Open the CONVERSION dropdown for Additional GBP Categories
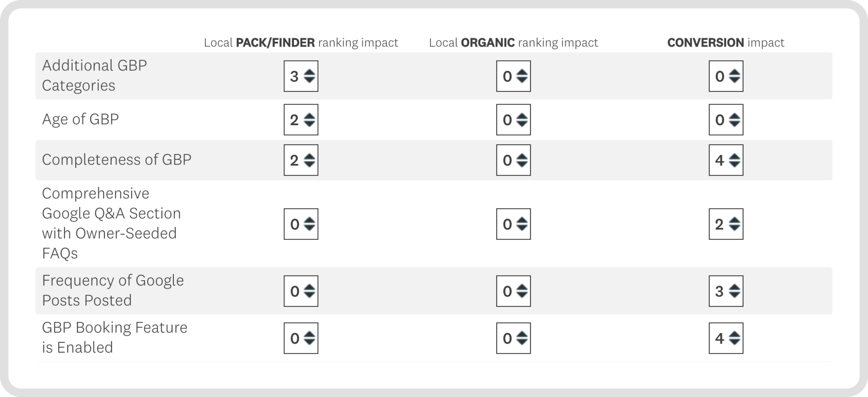The width and height of the screenshot is (868, 397). [726, 76]
